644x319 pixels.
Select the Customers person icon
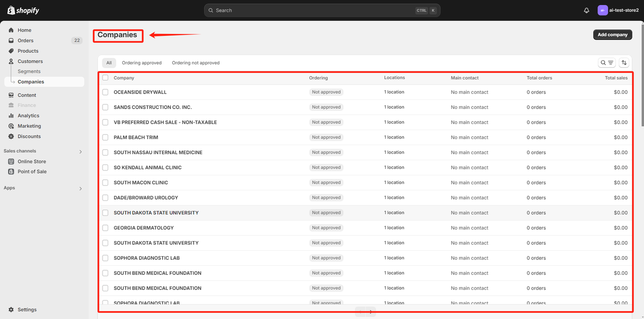(x=11, y=61)
